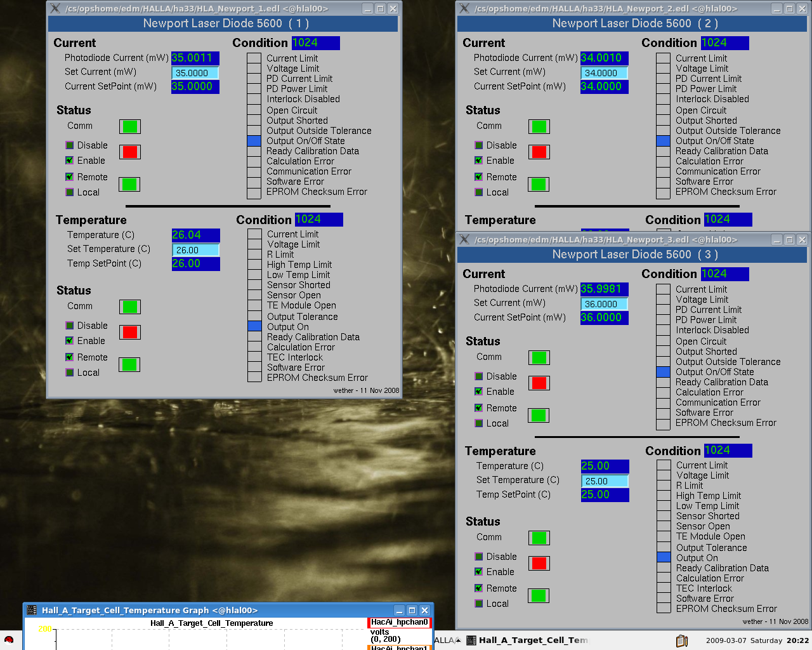Click Set Current field showing 35.0000
The height and width of the screenshot is (650, 812).
pyautogui.click(x=195, y=73)
